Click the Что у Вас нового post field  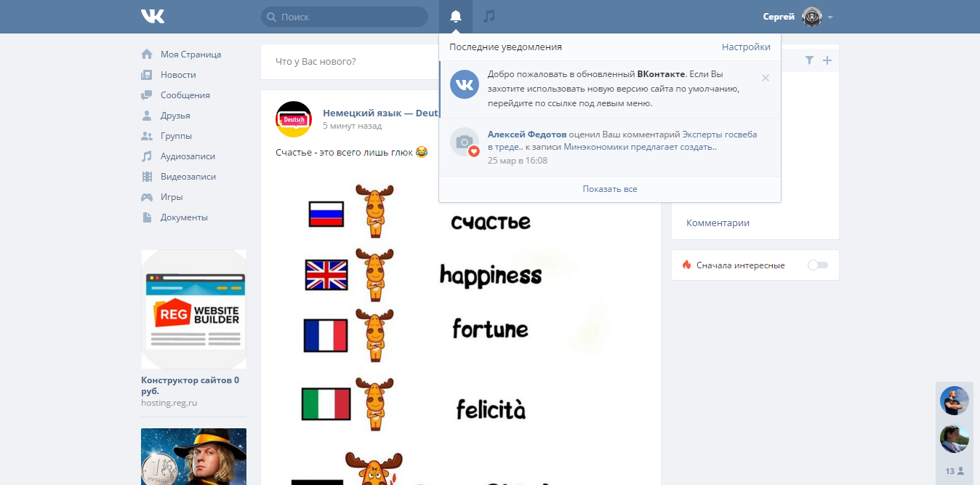coord(460,62)
